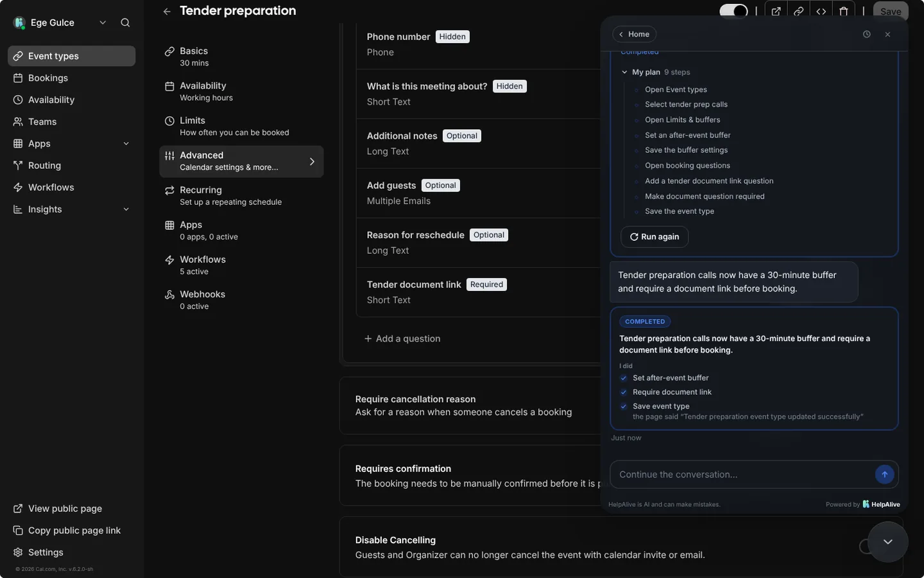The image size is (924, 578).
Task: Open the Basics 30 mins tab
Action: (241, 57)
